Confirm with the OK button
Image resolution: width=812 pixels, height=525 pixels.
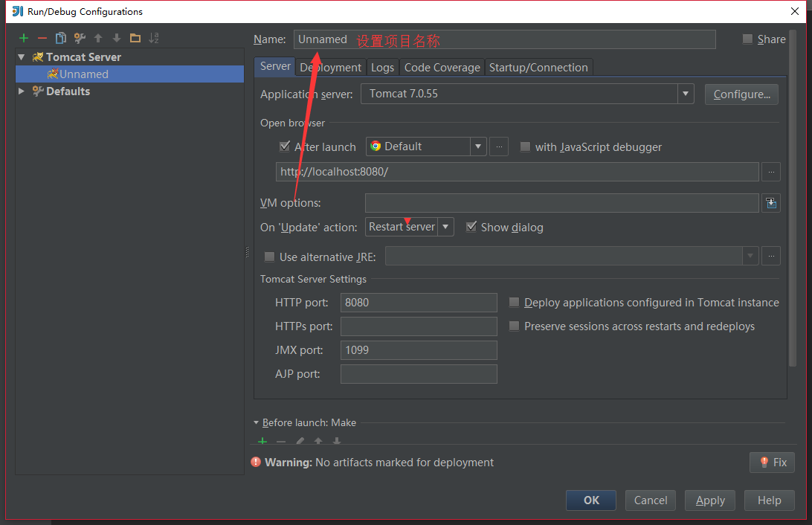pos(591,500)
